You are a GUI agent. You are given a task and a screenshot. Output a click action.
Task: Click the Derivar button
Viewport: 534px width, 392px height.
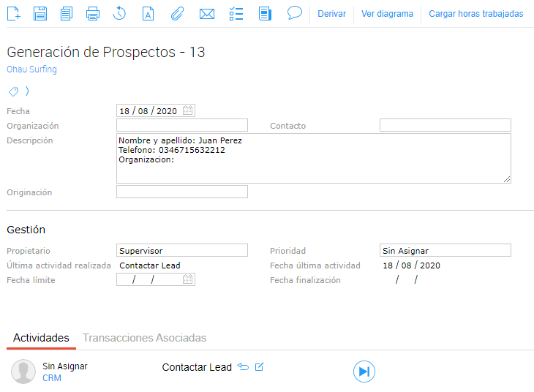coord(331,14)
